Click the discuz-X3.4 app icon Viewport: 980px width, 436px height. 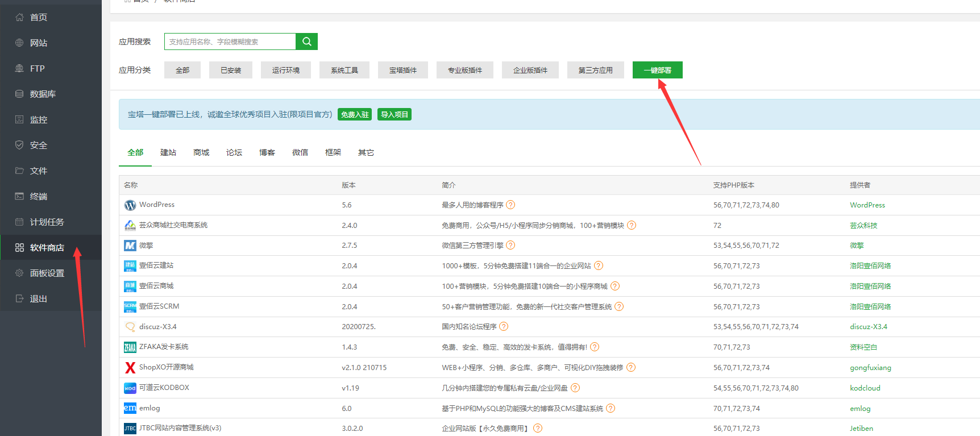point(130,327)
